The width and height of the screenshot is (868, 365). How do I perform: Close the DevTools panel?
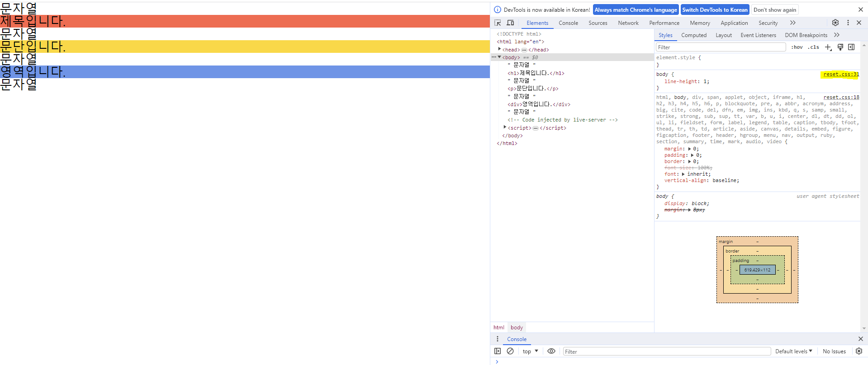(859, 23)
